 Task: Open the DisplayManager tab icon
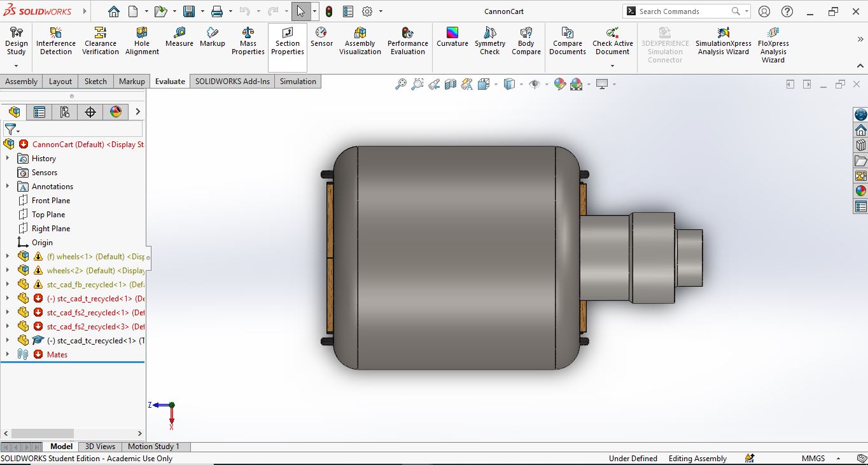click(x=116, y=112)
